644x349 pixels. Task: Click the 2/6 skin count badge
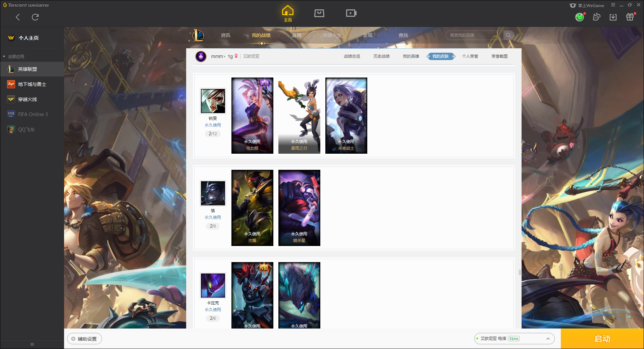click(213, 318)
